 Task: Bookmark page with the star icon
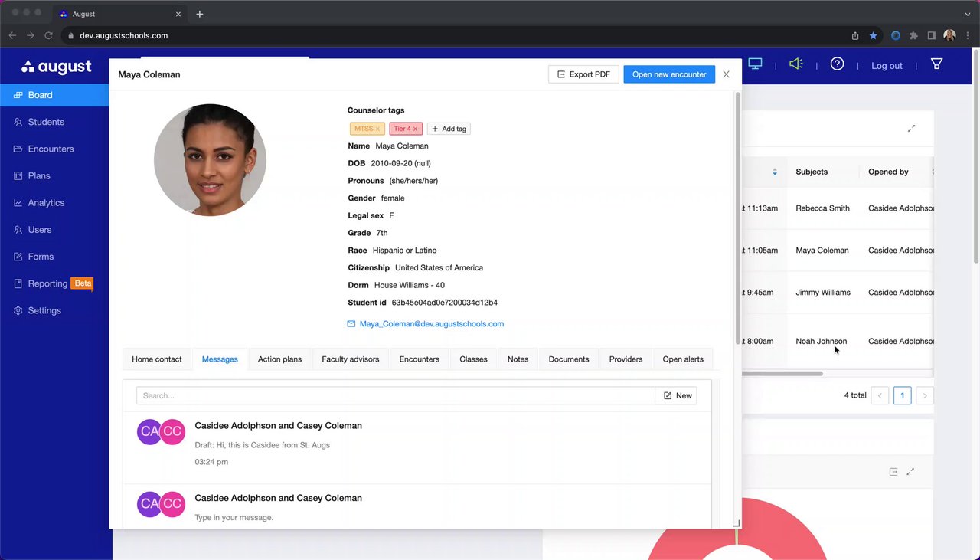click(873, 35)
